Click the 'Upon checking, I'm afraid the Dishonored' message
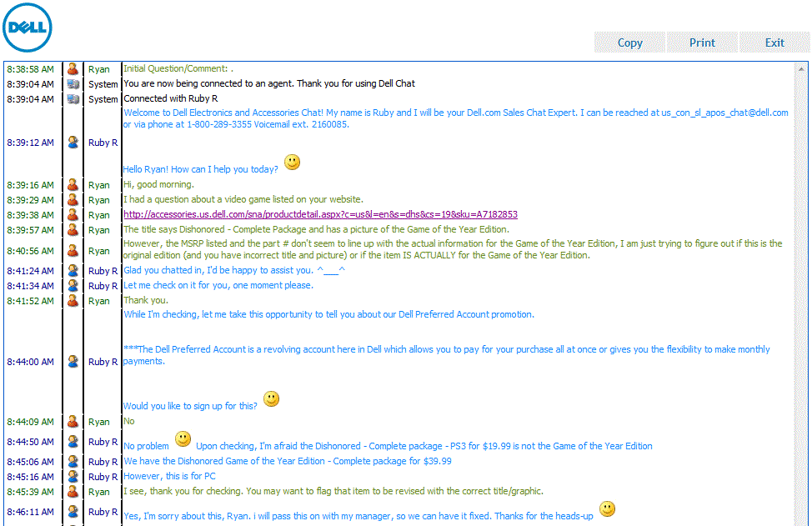 (x=424, y=446)
